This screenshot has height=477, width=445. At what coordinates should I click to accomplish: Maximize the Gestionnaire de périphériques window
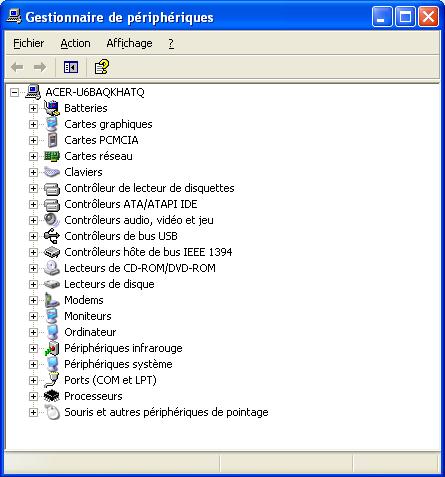(x=405, y=16)
